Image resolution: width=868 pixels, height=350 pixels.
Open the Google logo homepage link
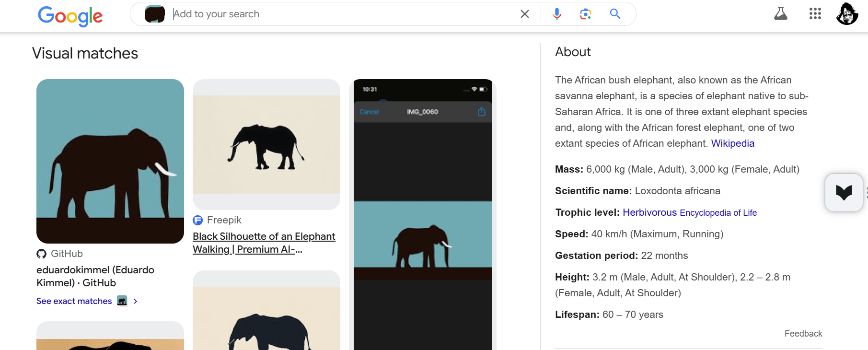[70, 15]
